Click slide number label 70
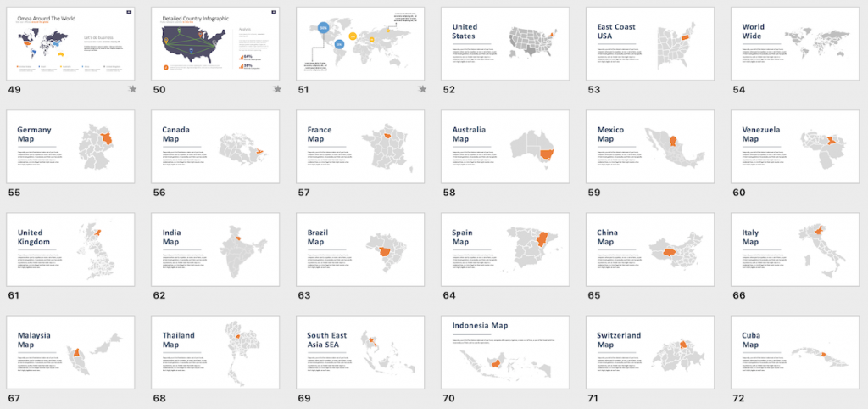The width and height of the screenshot is (868, 409). pyautogui.click(x=448, y=399)
